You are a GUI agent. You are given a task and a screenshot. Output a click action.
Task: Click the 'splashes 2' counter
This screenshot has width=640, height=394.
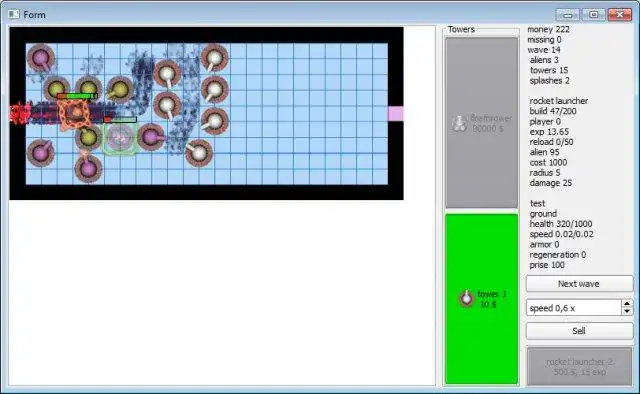pos(549,81)
